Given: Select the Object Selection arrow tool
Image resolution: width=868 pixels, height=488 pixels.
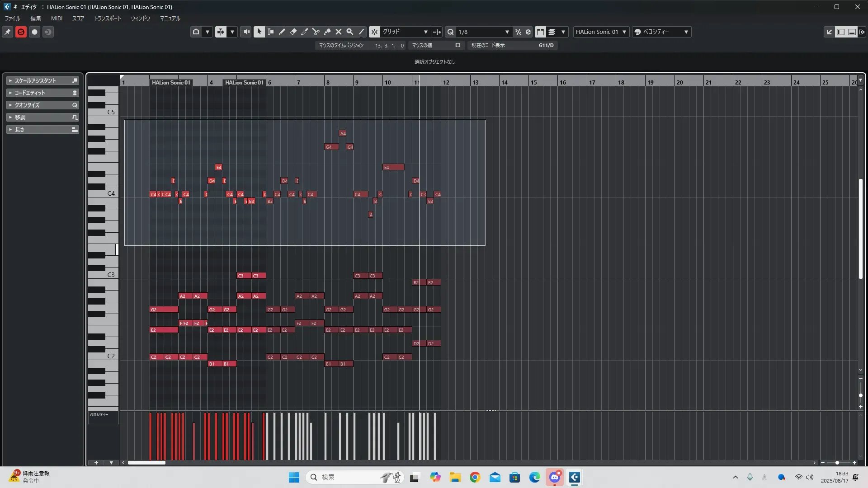Looking at the screenshot, I should pyautogui.click(x=259, y=32).
